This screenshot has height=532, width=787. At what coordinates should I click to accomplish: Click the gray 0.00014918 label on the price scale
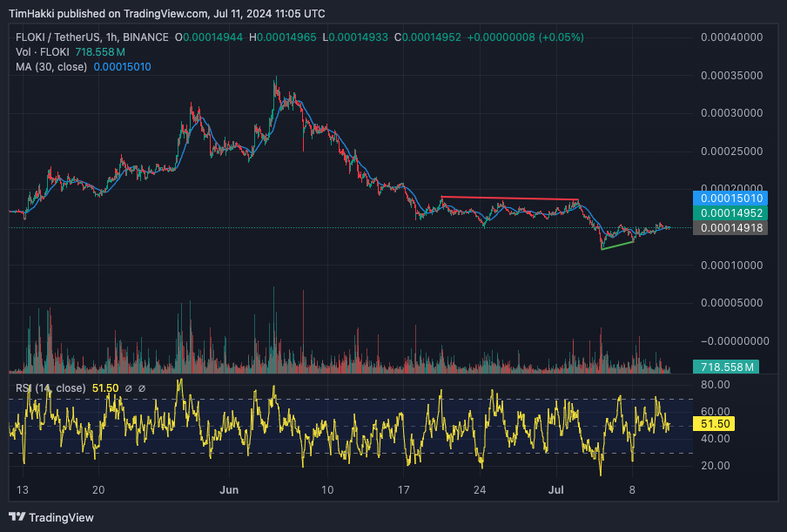[x=731, y=228]
